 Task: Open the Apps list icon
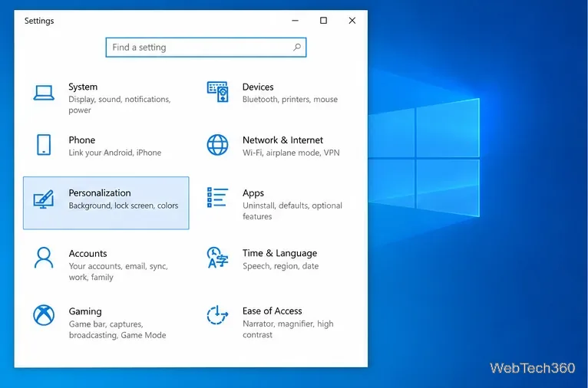[x=217, y=197]
